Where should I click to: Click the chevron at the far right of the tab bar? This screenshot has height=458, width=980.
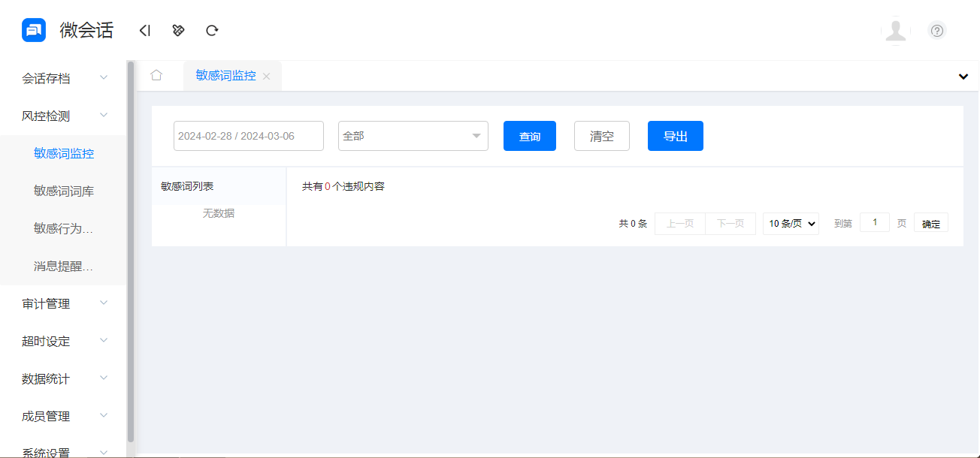coord(963,77)
